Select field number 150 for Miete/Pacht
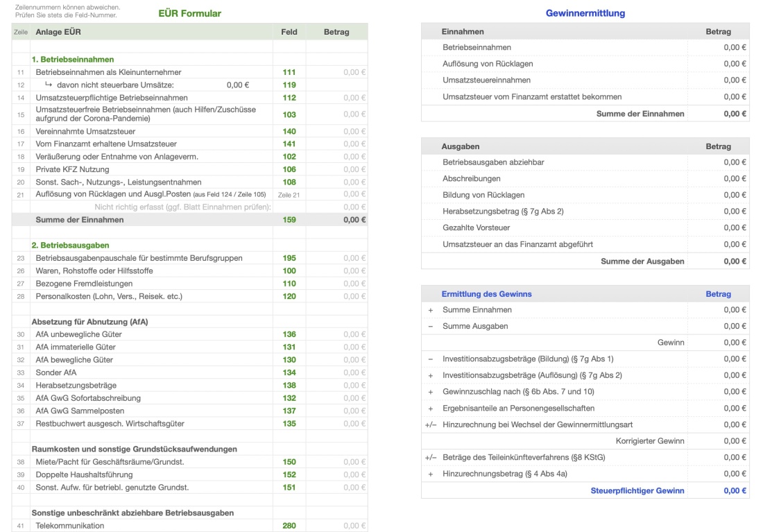763x532 pixels. coord(289,462)
